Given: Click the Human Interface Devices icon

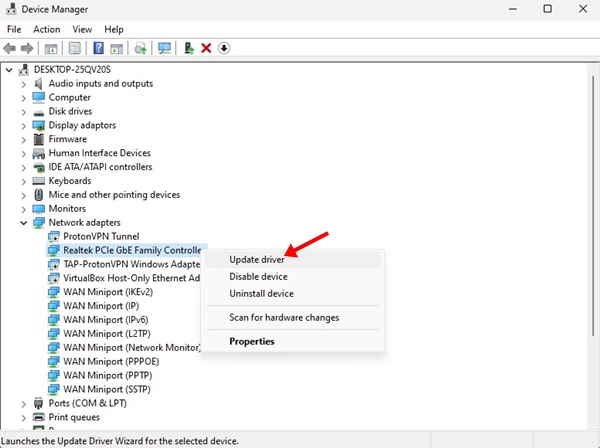Looking at the screenshot, I should tap(39, 153).
